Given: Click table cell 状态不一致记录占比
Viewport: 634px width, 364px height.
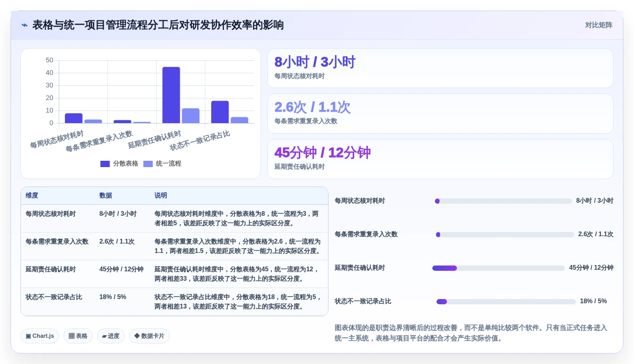Looking at the screenshot, I should coord(54,297).
